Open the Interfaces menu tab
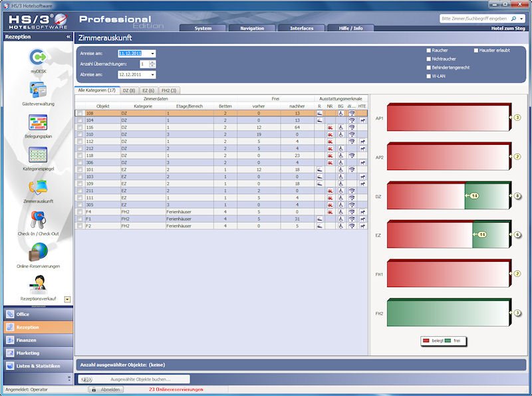The image size is (532, 396). 301,28
